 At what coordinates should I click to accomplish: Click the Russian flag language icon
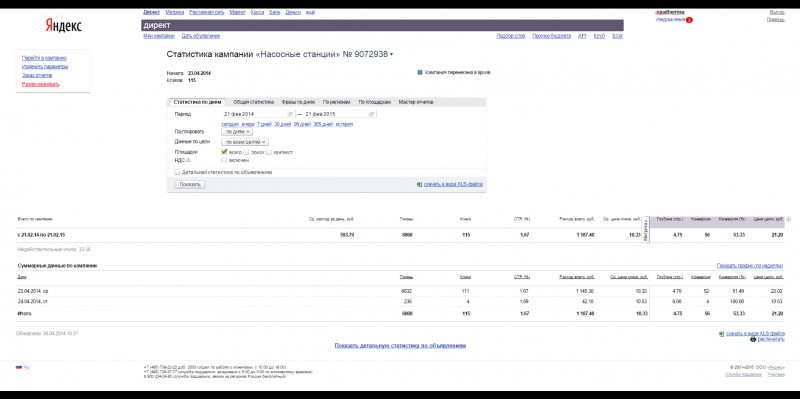pos(19,367)
